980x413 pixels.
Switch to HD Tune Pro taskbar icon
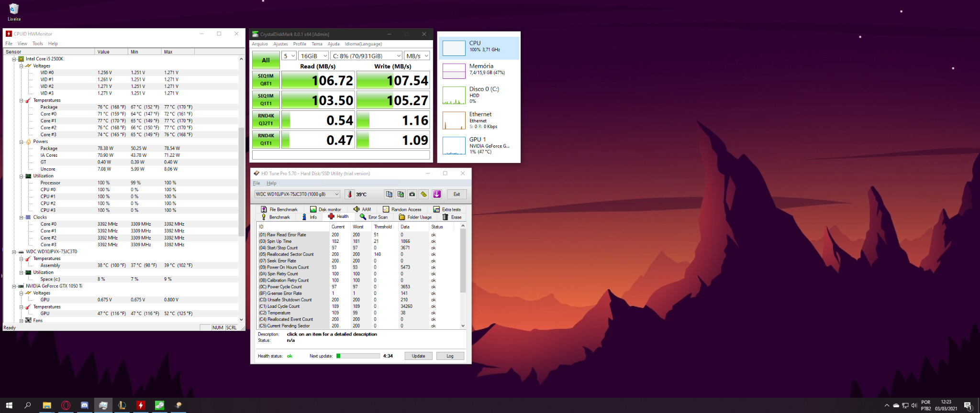(178, 405)
